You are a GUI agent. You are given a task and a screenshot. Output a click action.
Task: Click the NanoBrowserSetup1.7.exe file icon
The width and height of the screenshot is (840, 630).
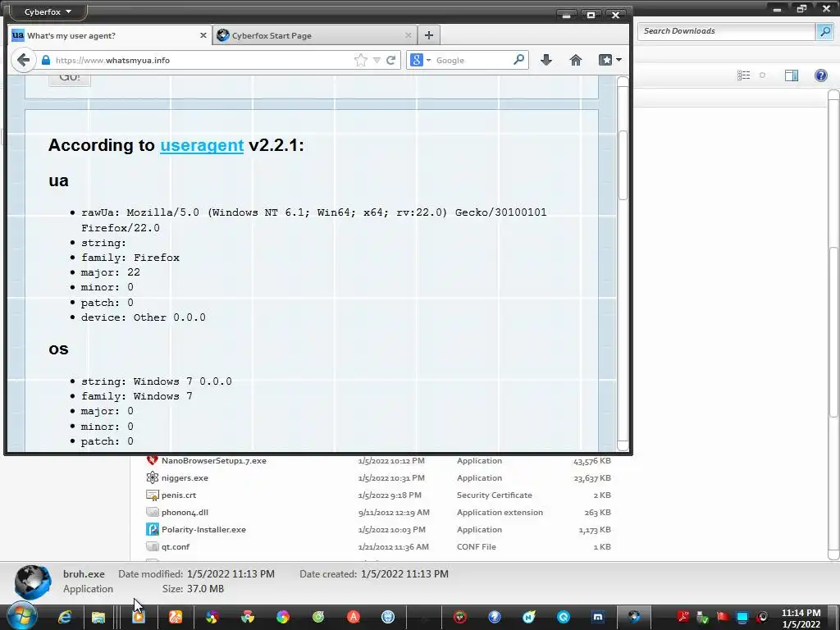pyautogui.click(x=152, y=459)
